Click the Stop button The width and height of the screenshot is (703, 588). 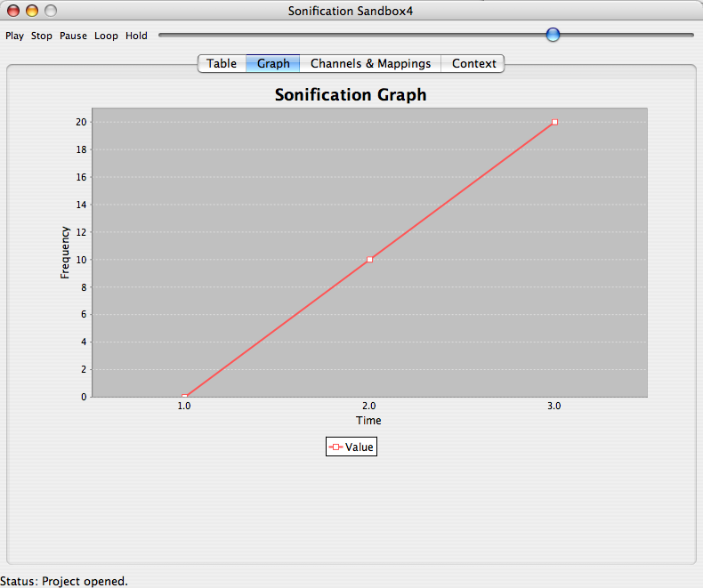tap(42, 36)
